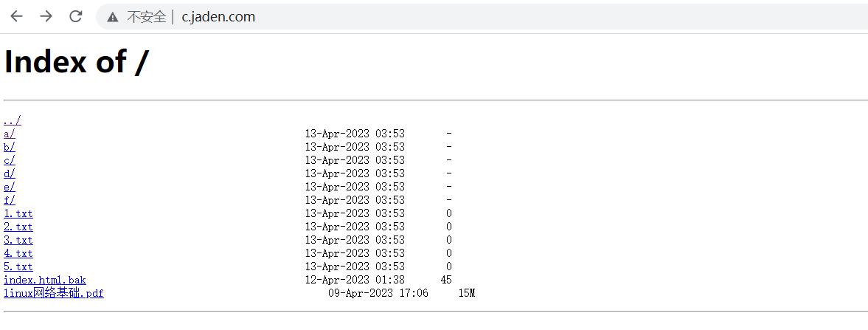Open directory d/

(10, 173)
